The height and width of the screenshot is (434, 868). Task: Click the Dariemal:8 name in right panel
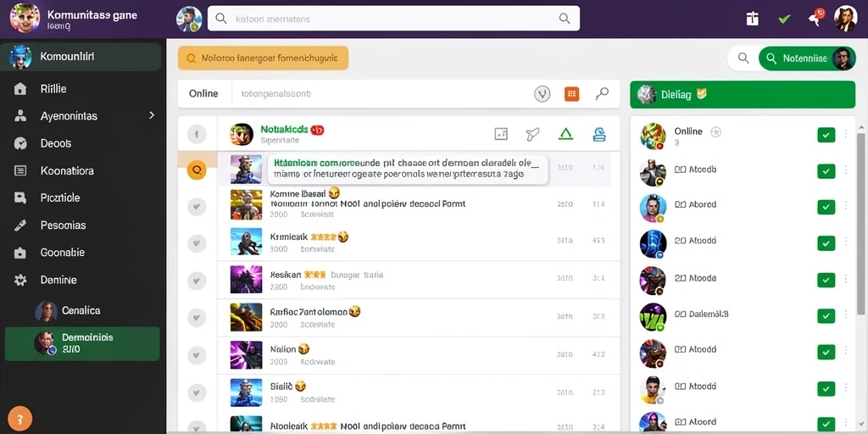click(709, 314)
